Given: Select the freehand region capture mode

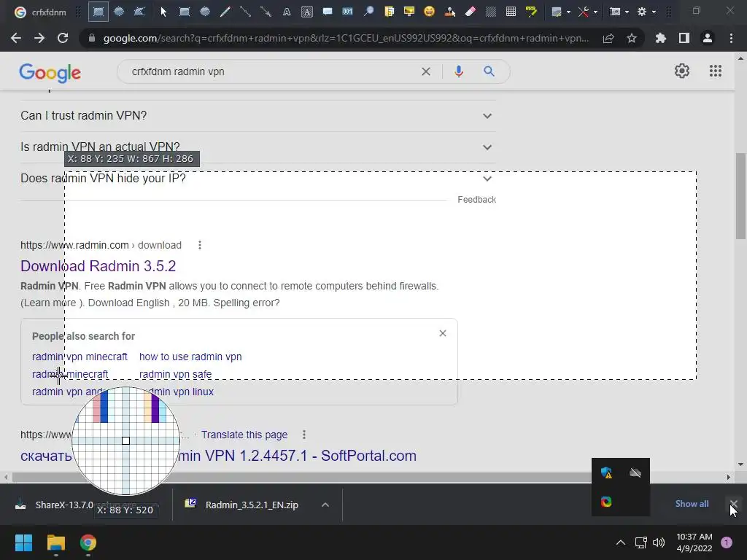Looking at the screenshot, I should (139, 12).
